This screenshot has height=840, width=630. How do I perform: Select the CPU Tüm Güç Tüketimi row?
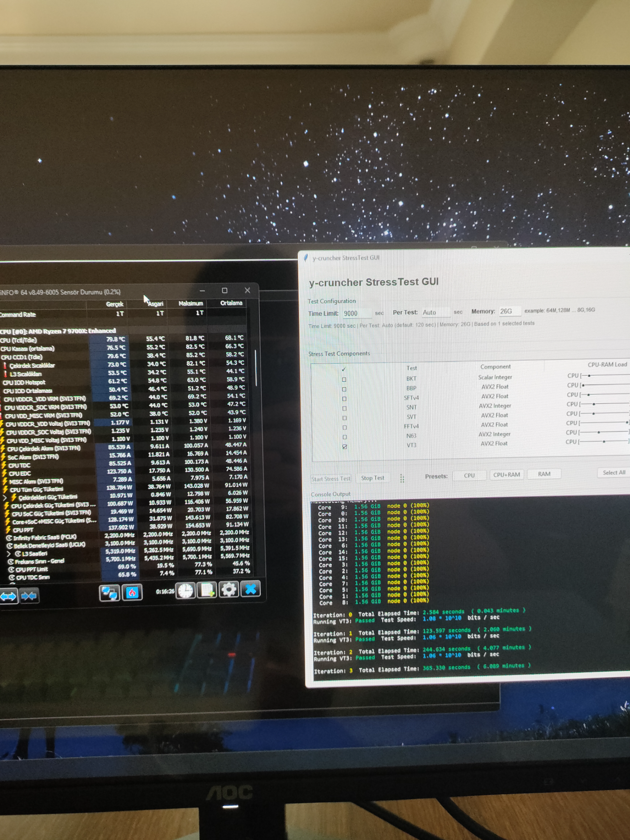pyautogui.click(x=125, y=488)
